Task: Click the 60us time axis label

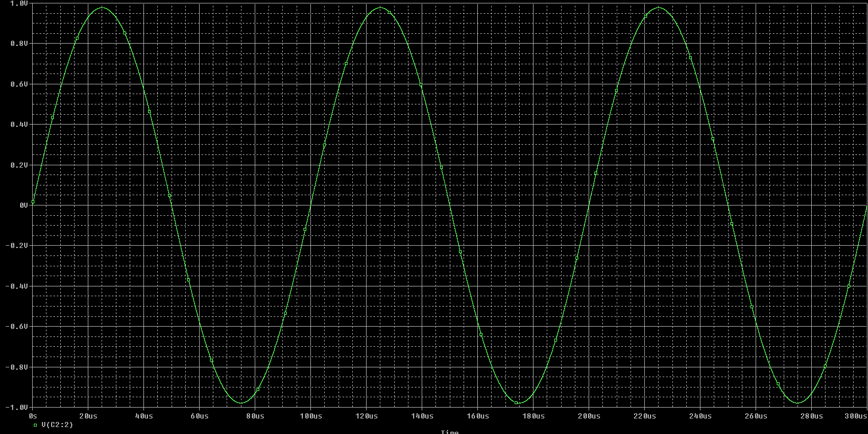Action: tap(200, 416)
